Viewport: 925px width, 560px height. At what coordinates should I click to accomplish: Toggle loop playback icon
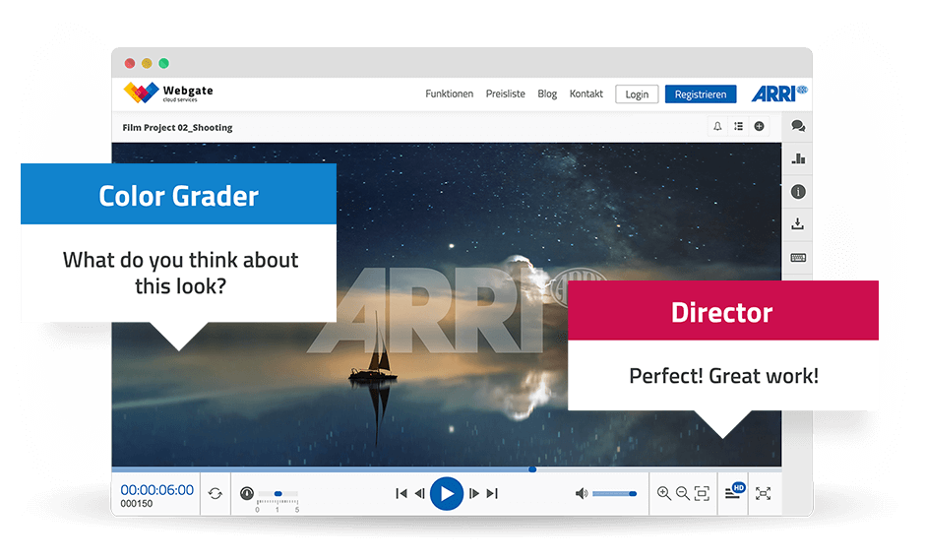coord(215,493)
